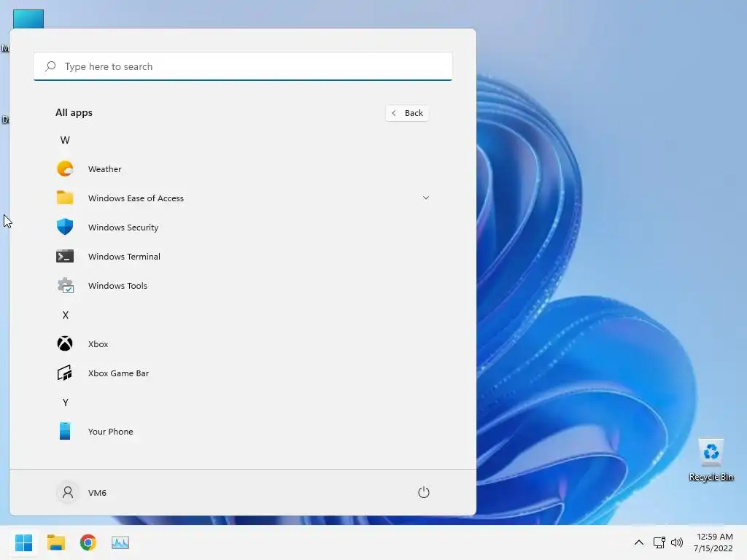The image size is (747, 560).
Task: Click the Xbox Game Bar text label
Action: pyautogui.click(x=119, y=373)
